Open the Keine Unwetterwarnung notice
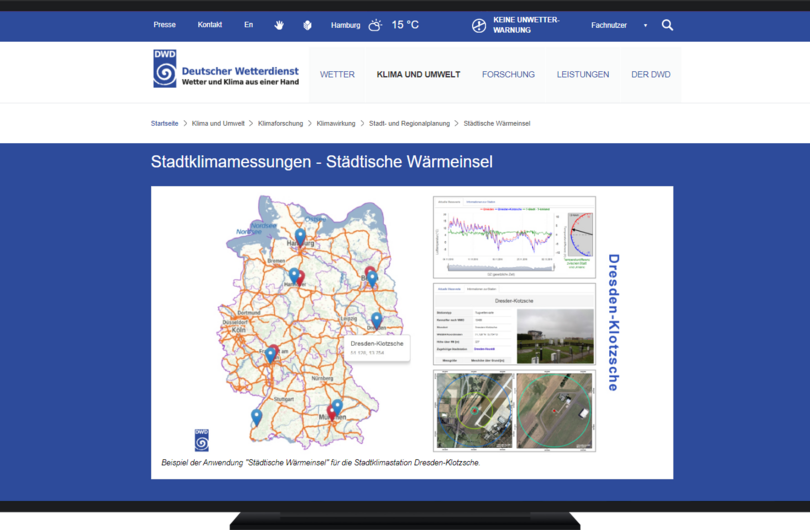810x530 pixels. point(526,25)
